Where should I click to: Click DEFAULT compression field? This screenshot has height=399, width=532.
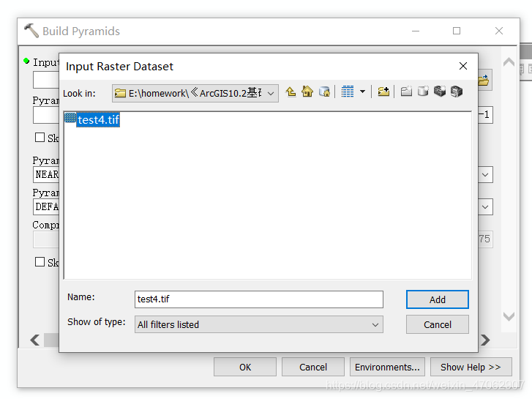click(x=46, y=206)
